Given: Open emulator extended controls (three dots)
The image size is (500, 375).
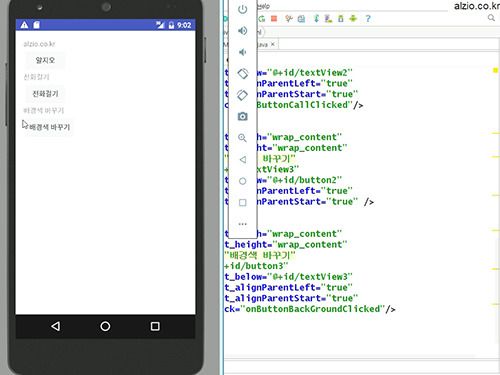Looking at the screenshot, I should pyautogui.click(x=243, y=224).
